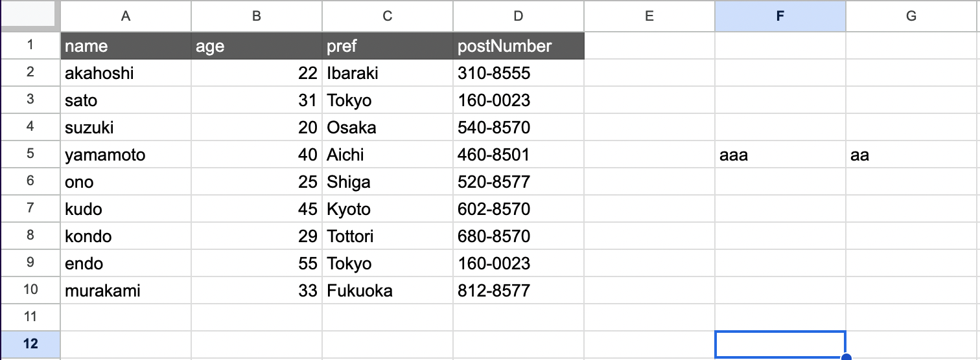Select column G header
Image resolution: width=980 pixels, height=360 pixels.
coord(911,16)
